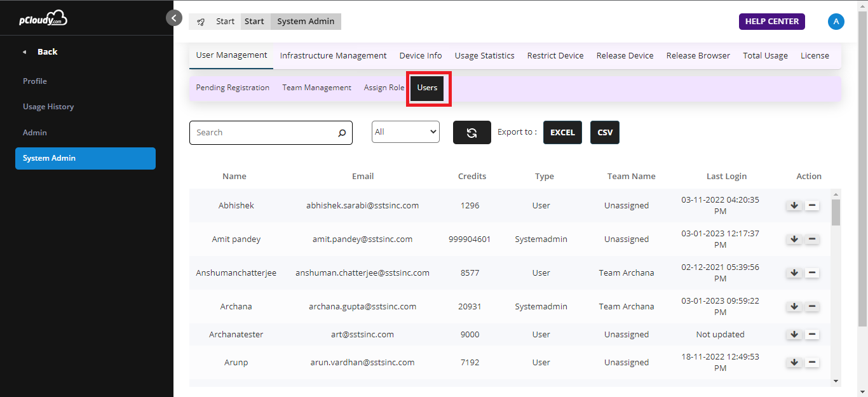Collapse the sidebar with the chevron button
This screenshot has width=868, height=397.
click(x=174, y=18)
